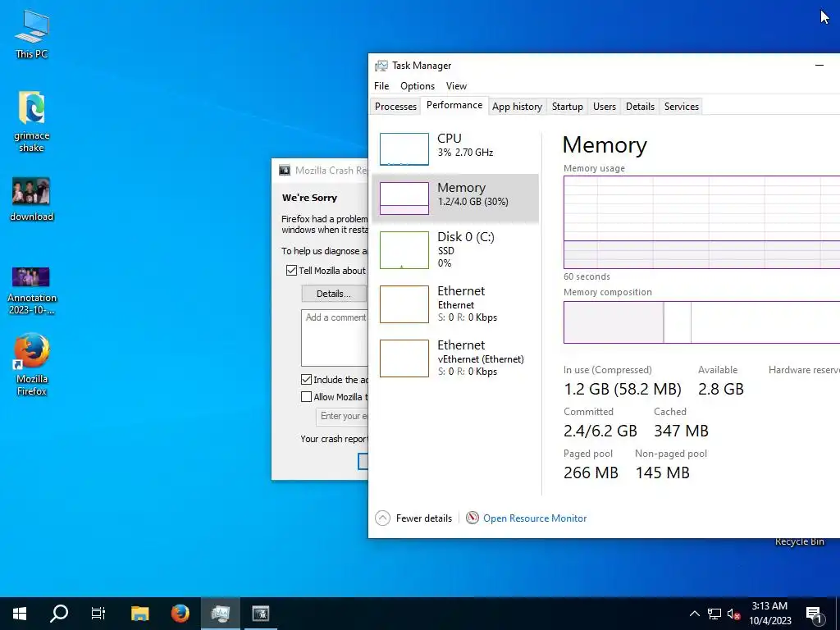840x630 pixels.
Task: Select the Disk 0 (C:) sidebar item
Action: coord(455,249)
